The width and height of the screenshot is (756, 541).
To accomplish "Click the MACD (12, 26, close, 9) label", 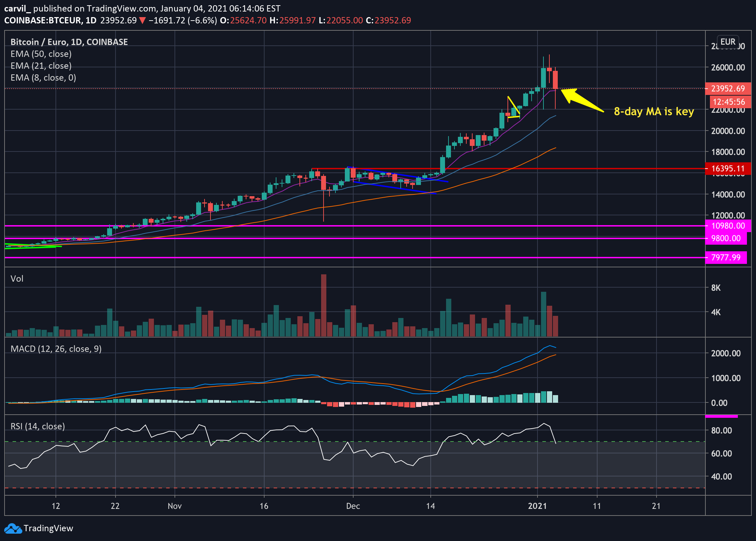I will coord(56,349).
